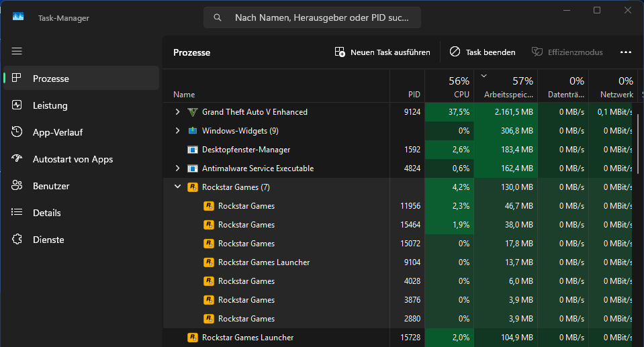This screenshot has width=644, height=347.
Task: Click the Task beenden button
Action: point(483,52)
